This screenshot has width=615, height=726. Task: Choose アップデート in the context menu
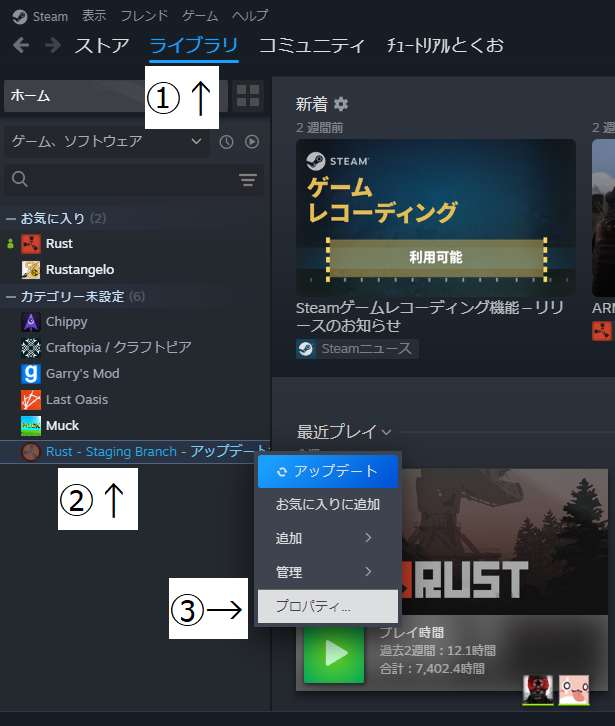point(328,471)
